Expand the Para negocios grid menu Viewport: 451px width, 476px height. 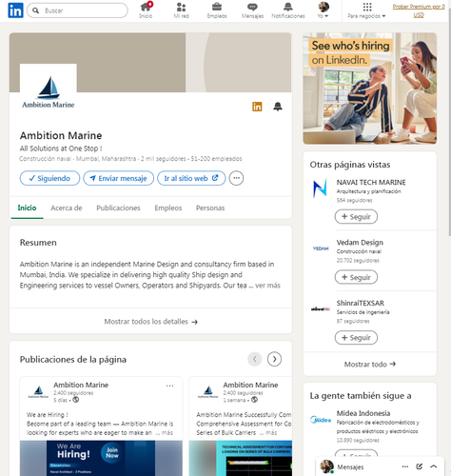click(x=366, y=10)
